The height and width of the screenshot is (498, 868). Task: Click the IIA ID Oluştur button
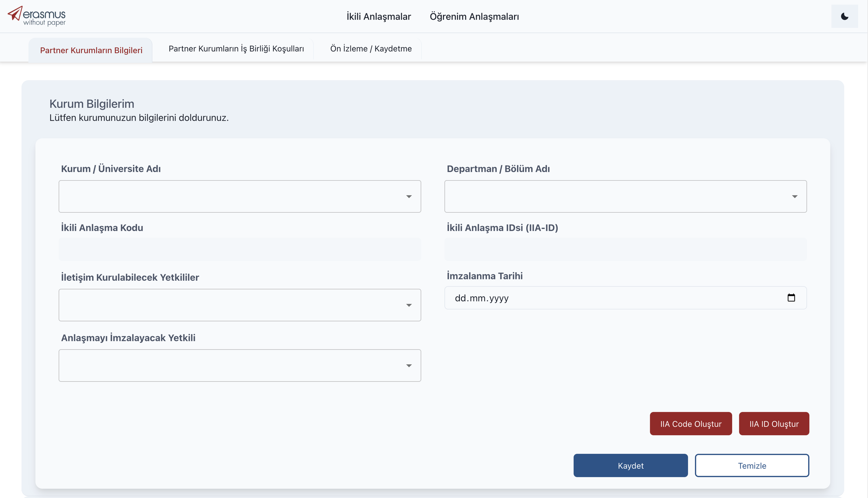(774, 424)
